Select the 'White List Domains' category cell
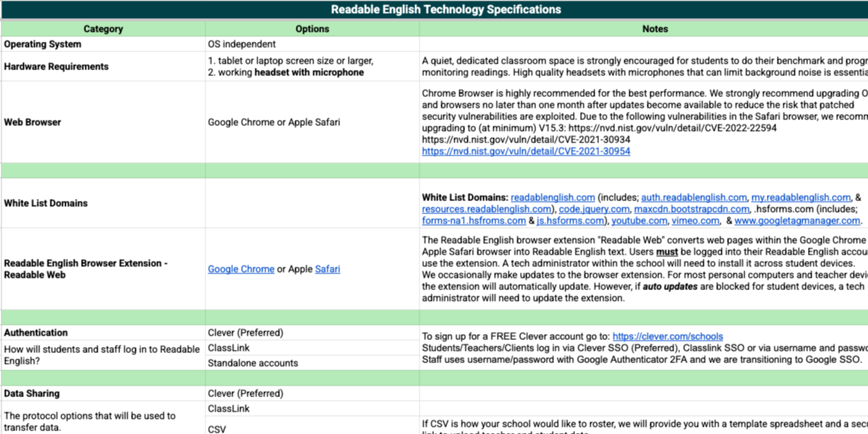868x434 pixels. click(103, 203)
